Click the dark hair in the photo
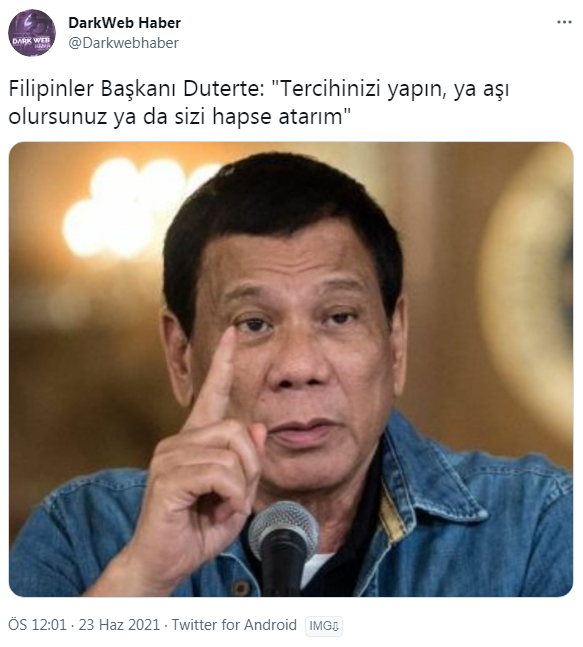Viewport: 583px width, 647px height. pyautogui.click(x=281, y=215)
